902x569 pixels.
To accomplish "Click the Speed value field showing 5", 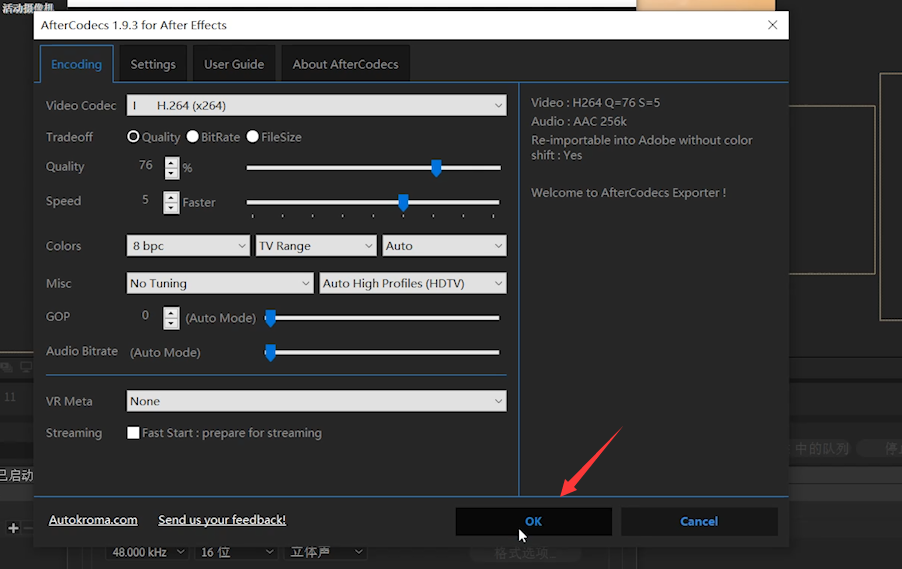I will click(146, 200).
